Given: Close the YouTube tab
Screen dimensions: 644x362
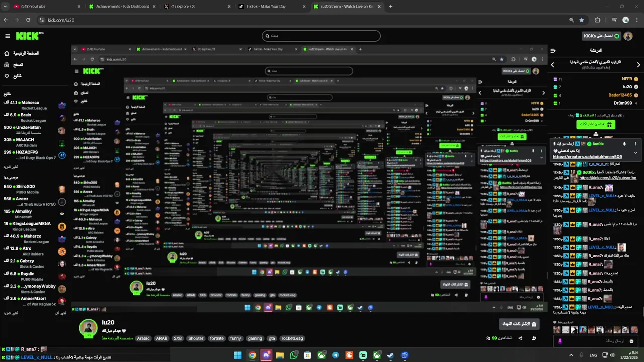Looking at the screenshot, I should click(79, 6).
